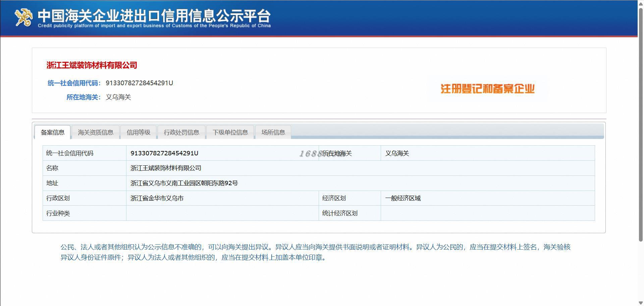This screenshot has height=306, width=644.
Task: Select the credit code value in header
Action: (x=140, y=83)
